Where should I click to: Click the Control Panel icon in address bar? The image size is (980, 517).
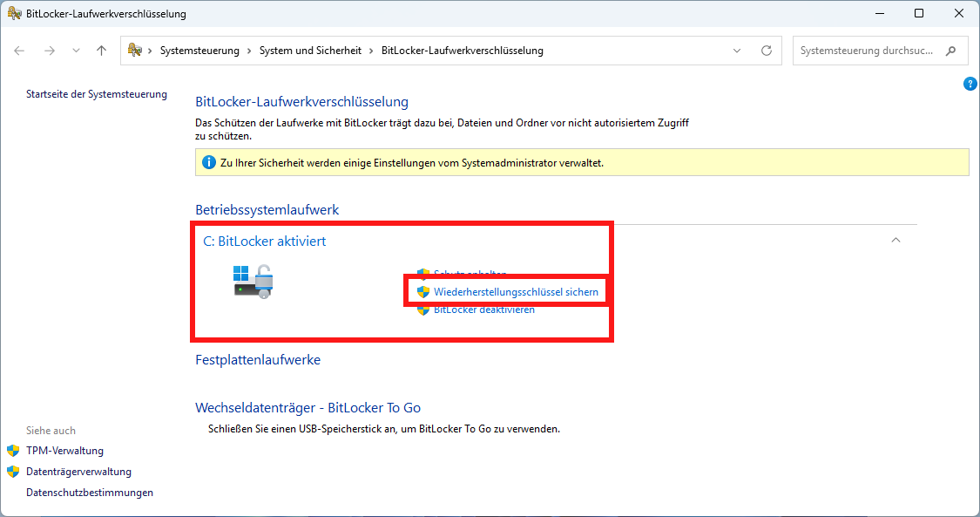(134, 50)
